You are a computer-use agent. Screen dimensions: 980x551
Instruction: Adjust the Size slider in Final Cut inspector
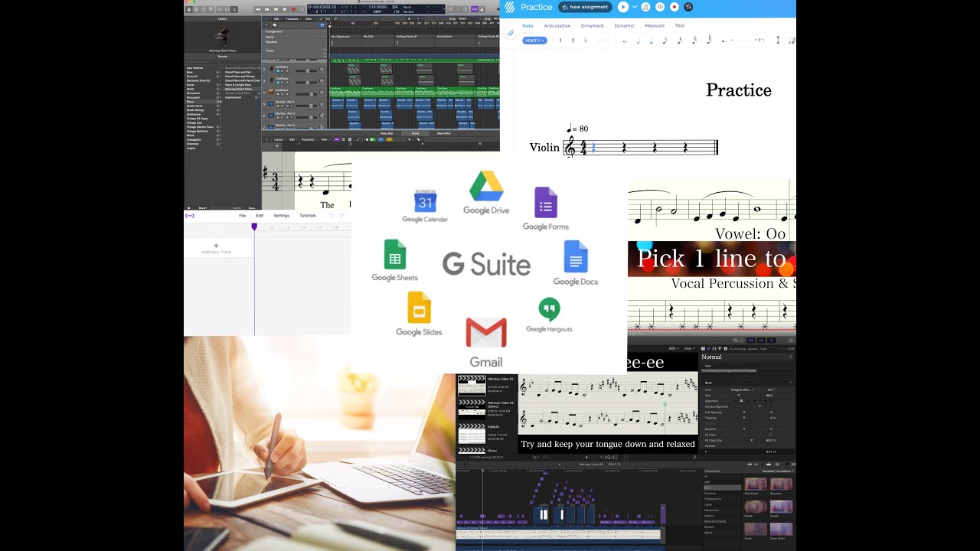coord(739,396)
